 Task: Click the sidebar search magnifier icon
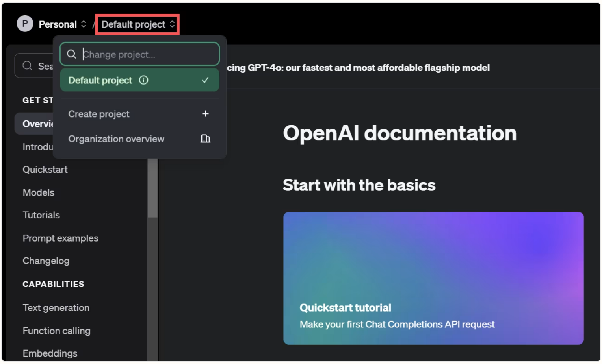tap(27, 66)
